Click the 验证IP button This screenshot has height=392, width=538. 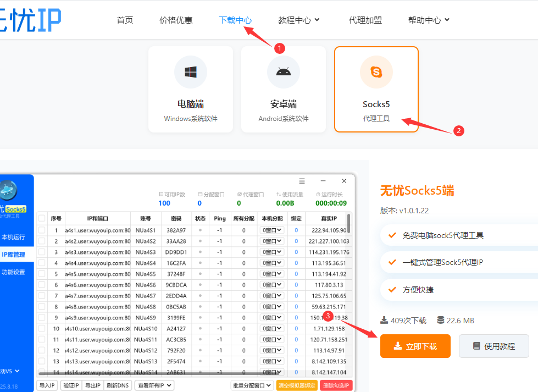[x=70, y=385]
